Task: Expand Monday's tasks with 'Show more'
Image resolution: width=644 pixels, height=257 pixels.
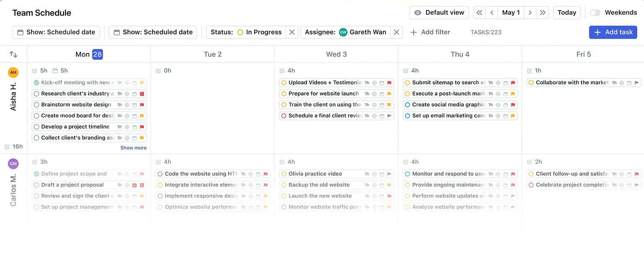Action: 133,148
